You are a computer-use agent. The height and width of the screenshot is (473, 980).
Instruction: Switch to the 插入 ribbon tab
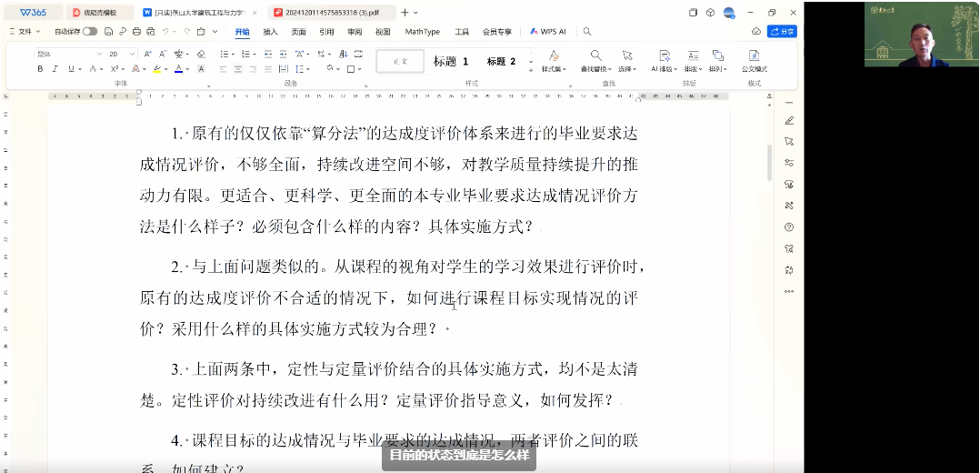270,31
